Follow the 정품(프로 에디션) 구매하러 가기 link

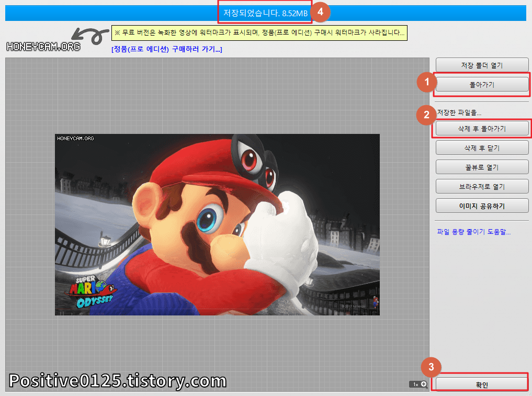click(x=166, y=49)
